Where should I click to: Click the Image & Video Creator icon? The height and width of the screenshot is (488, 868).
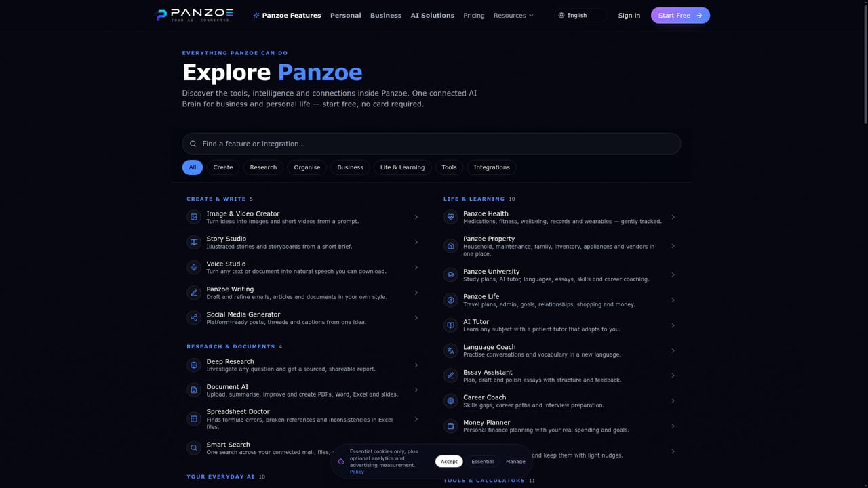(x=194, y=217)
